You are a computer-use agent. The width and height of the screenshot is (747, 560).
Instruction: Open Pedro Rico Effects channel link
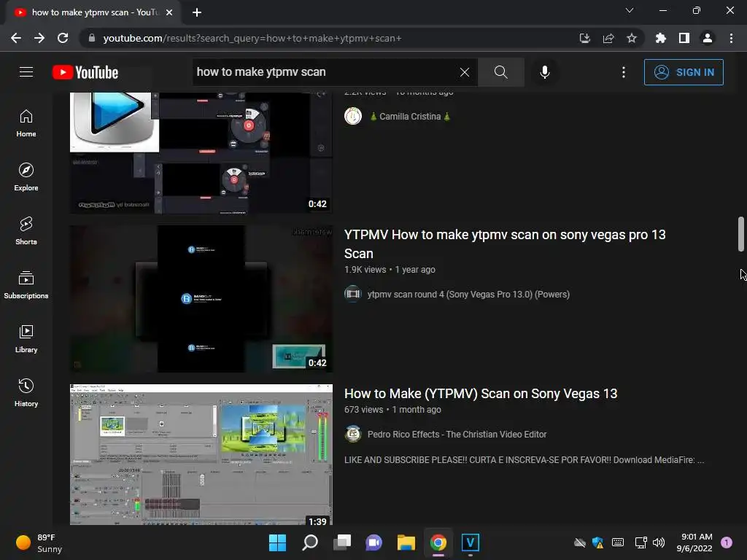point(457,435)
